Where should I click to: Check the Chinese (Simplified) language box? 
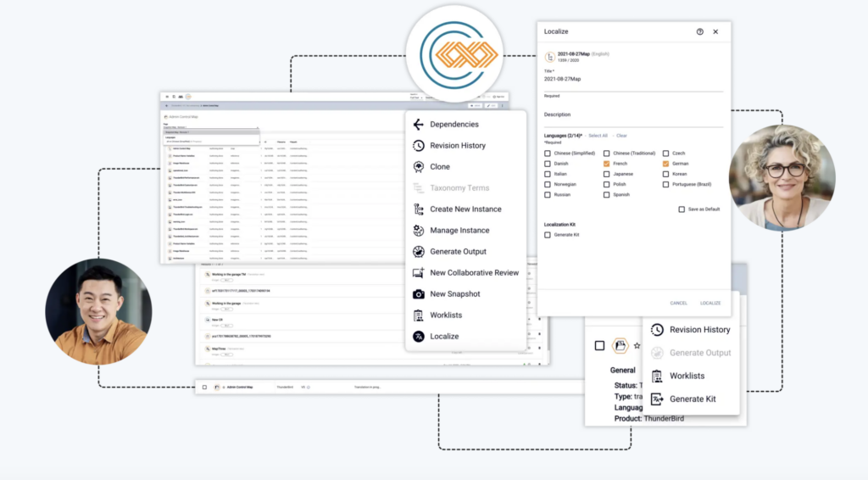548,153
